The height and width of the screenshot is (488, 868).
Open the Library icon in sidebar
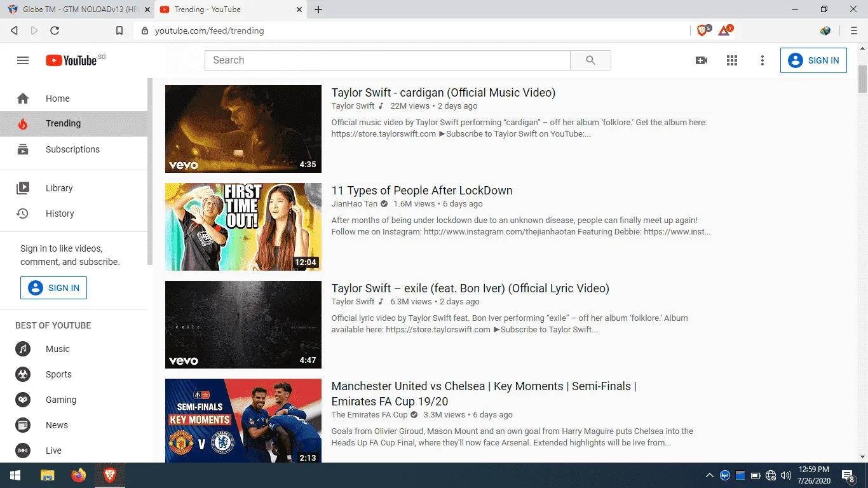pos(23,188)
